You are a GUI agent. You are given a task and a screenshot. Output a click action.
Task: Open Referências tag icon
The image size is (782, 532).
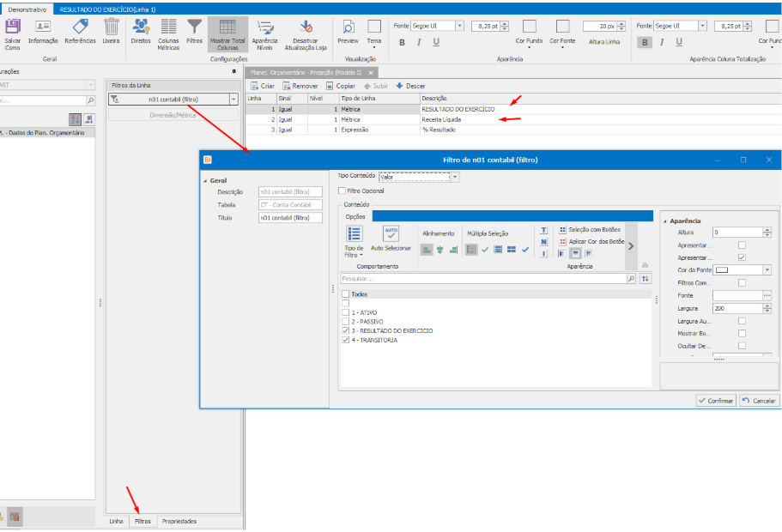pos(81,27)
